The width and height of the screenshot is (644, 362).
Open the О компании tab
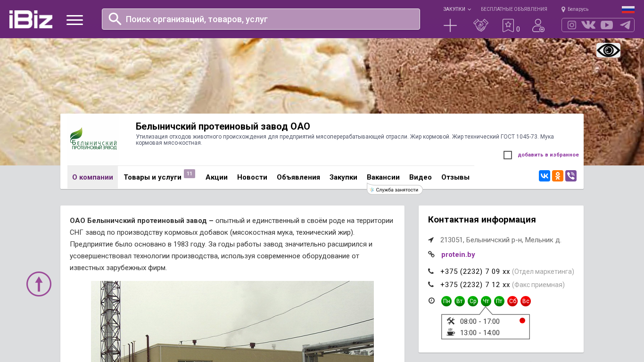tap(92, 177)
